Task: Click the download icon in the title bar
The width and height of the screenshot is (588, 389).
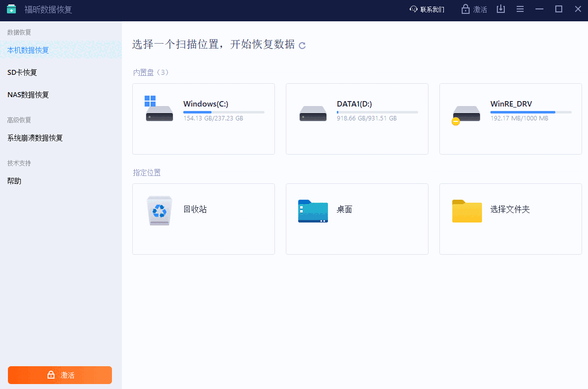Action: pyautogui.click(x=500, y=9)
